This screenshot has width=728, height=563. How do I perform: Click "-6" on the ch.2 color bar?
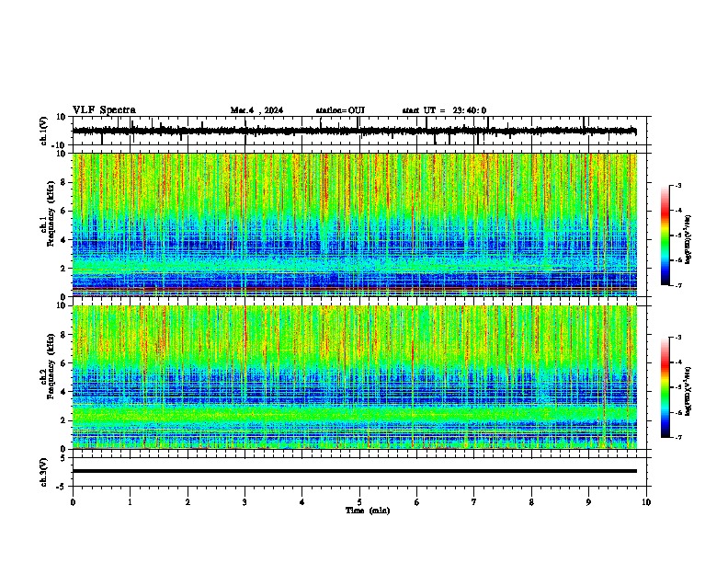click(x=678, y=412)
